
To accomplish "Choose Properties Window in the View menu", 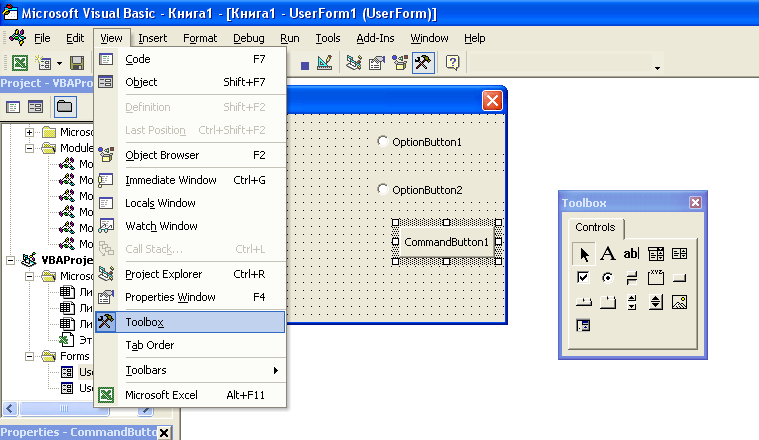I will click(x=191, y=297).
